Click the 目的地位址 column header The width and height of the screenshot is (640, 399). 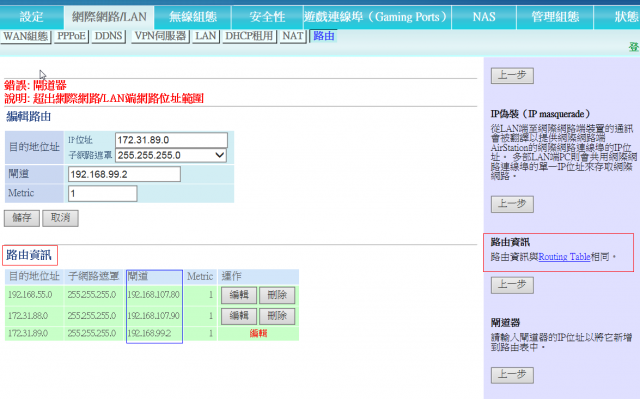(x=34, y=277)
